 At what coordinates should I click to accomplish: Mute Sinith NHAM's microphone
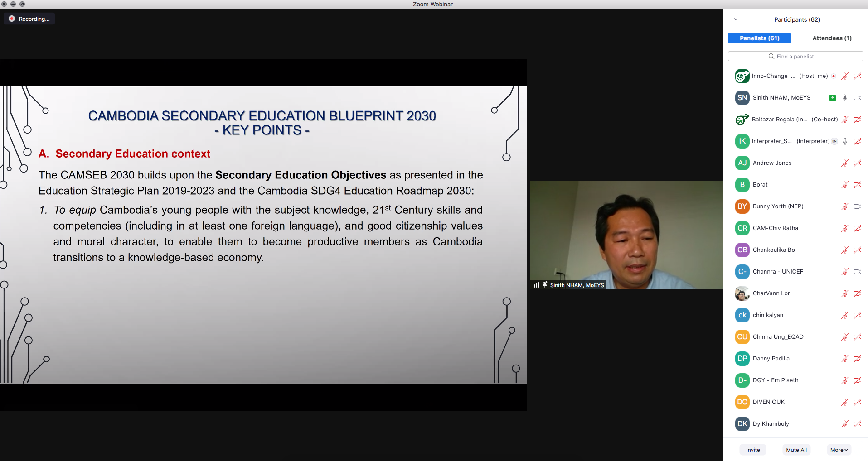[x=845, y=98]
